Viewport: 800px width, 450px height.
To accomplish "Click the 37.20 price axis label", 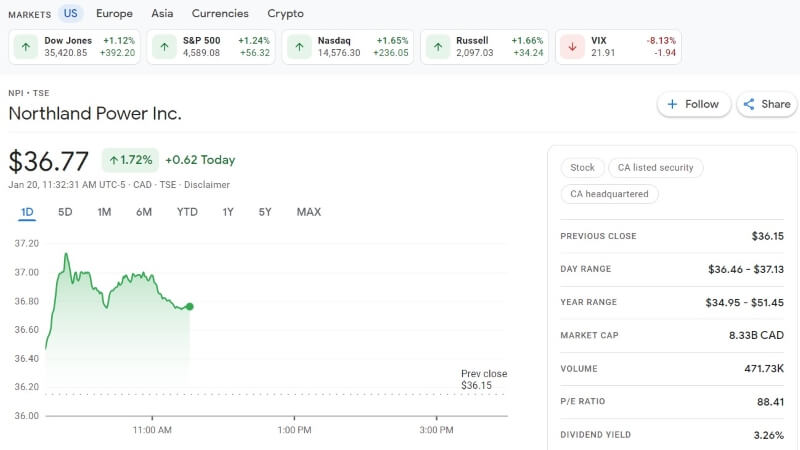I will (27, 243).
